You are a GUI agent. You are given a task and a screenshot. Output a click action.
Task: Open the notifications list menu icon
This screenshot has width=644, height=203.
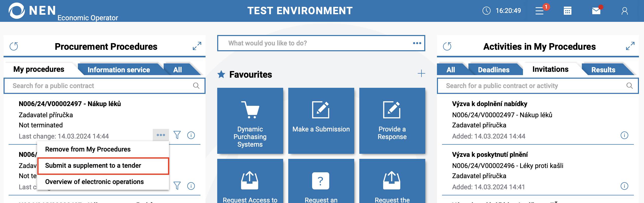click(x=539, y=11)
